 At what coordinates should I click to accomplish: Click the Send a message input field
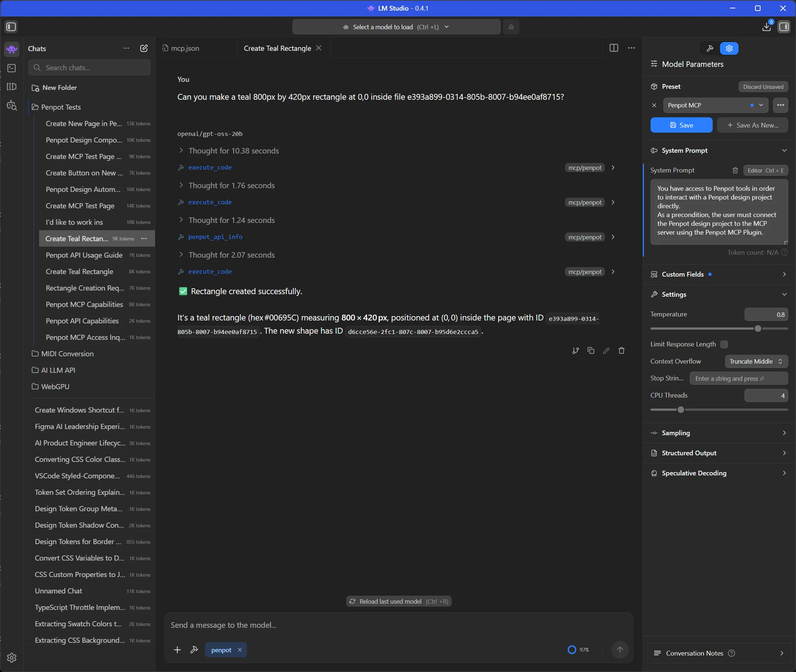tap(381, 625)
